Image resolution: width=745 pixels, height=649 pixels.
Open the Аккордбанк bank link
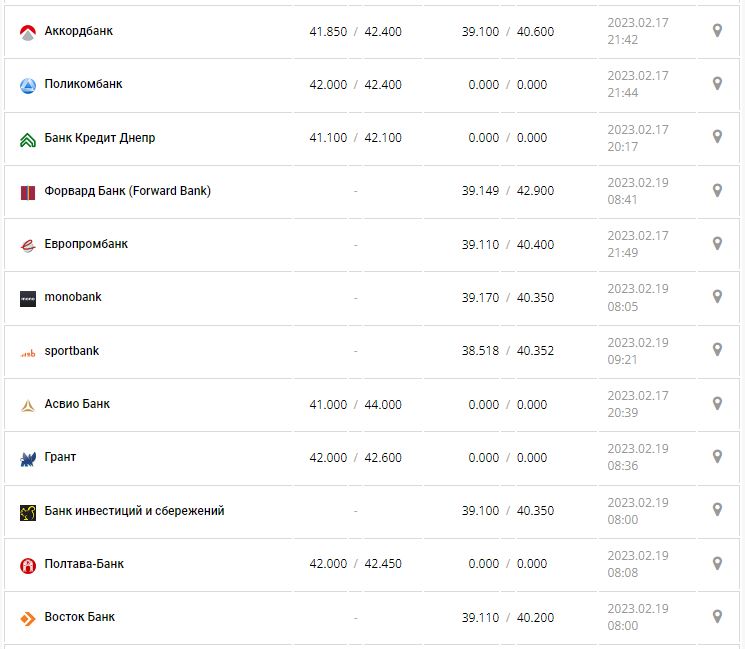(x=79, y=31)
